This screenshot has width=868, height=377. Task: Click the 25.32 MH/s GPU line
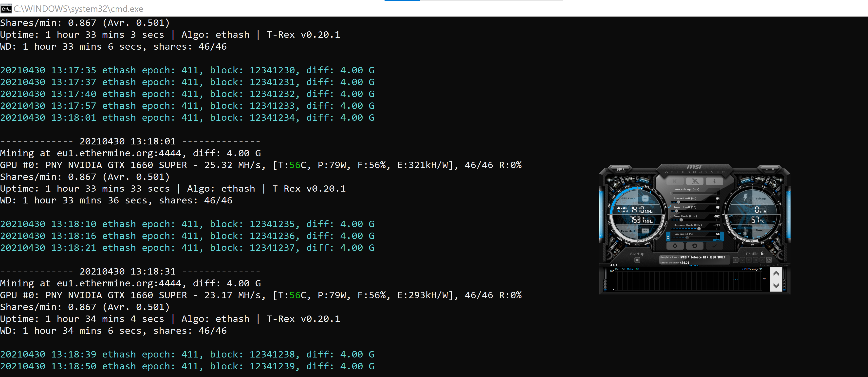(261, 165)
